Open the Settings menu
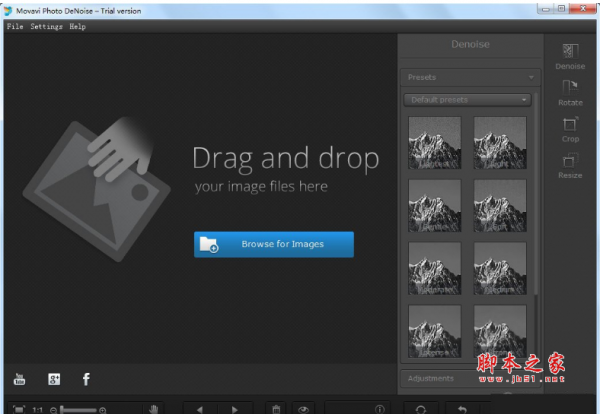The image size is (600, 414). [x=46, y=26]
